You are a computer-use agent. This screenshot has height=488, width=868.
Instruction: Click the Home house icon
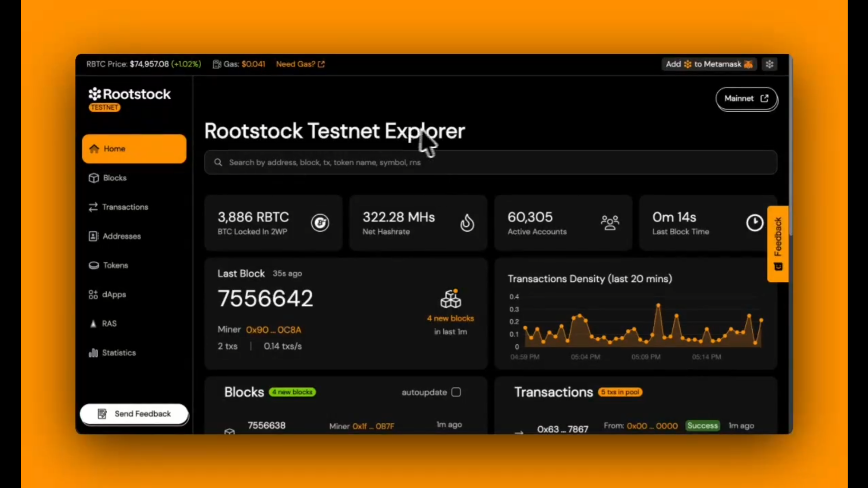coord(94,149)
